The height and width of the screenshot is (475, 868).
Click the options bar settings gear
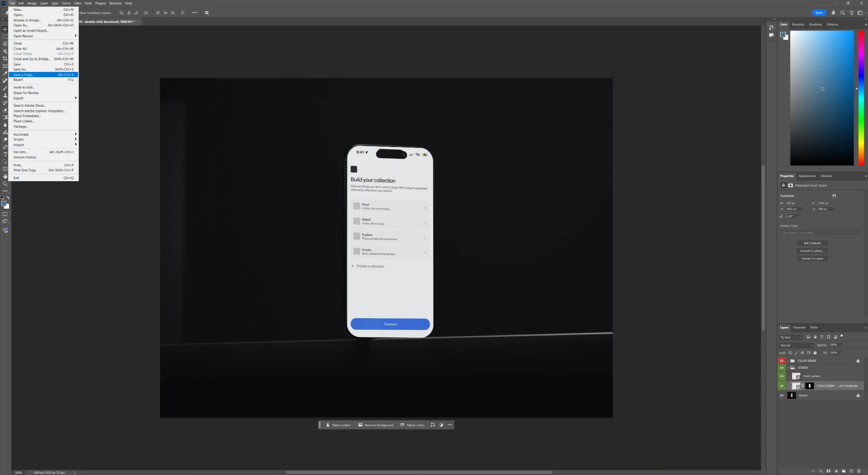point(207,13)
